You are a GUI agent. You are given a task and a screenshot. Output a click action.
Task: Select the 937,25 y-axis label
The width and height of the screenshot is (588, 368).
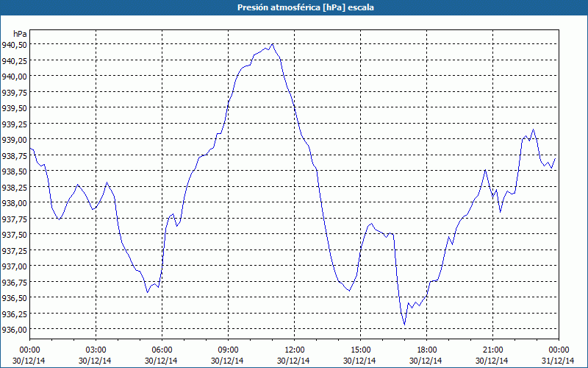click(x=14, y=250)
